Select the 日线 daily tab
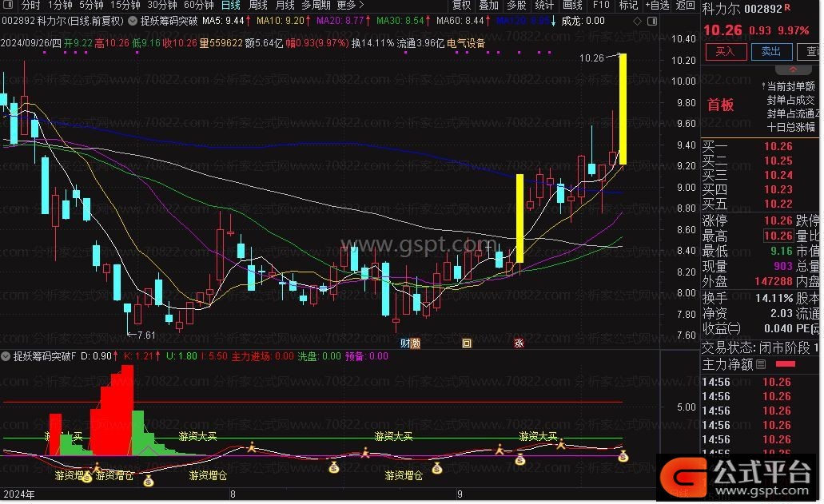Viewport: 824px width, 504px height. pos(231,6)
